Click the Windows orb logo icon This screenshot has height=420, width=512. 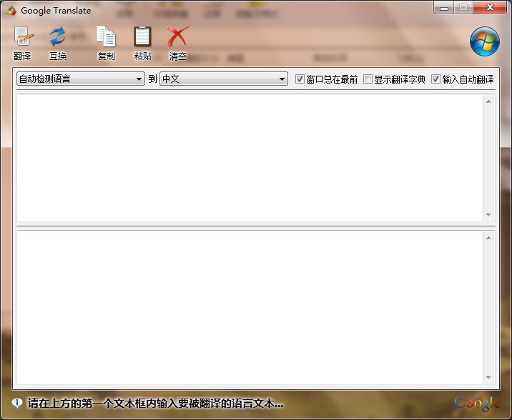pos(485,41)
